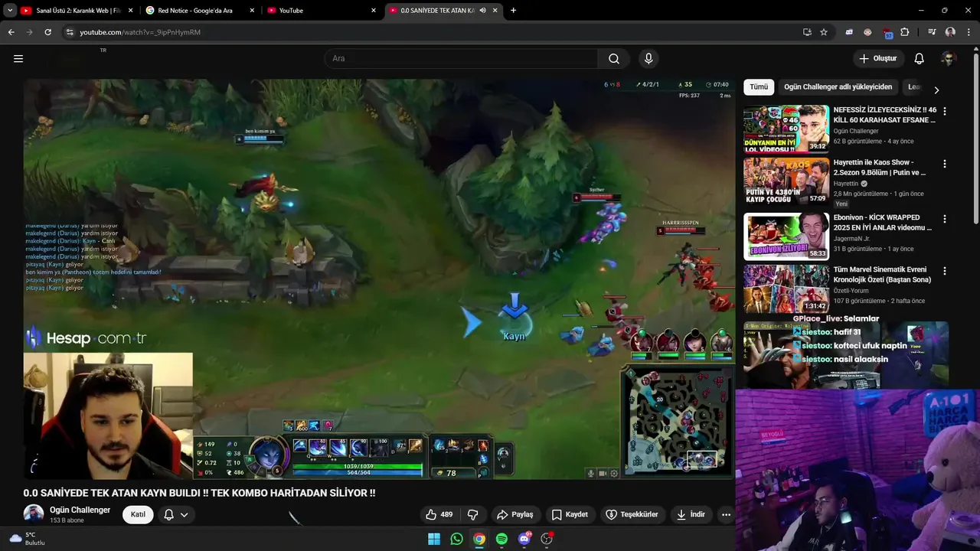
Task: Open the Tüm Marvel Sinematik Evreni video title
Action: 882,275
